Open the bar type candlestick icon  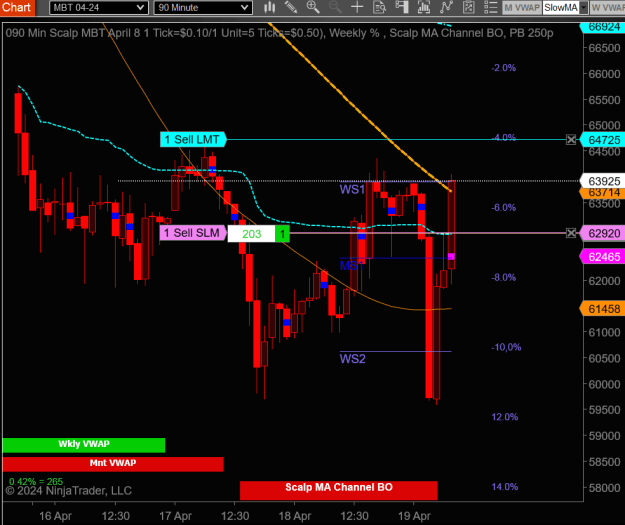[x=269, y=7]
